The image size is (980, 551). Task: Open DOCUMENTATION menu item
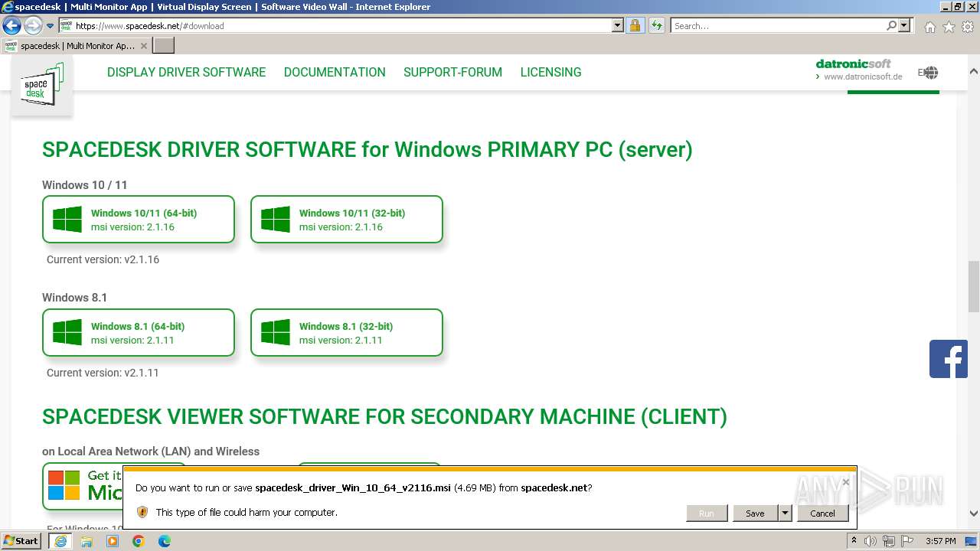pos(335,72)
